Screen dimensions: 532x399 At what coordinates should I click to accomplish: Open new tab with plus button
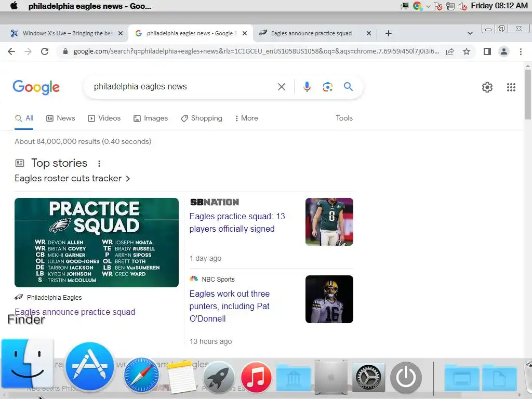[389, 33]
